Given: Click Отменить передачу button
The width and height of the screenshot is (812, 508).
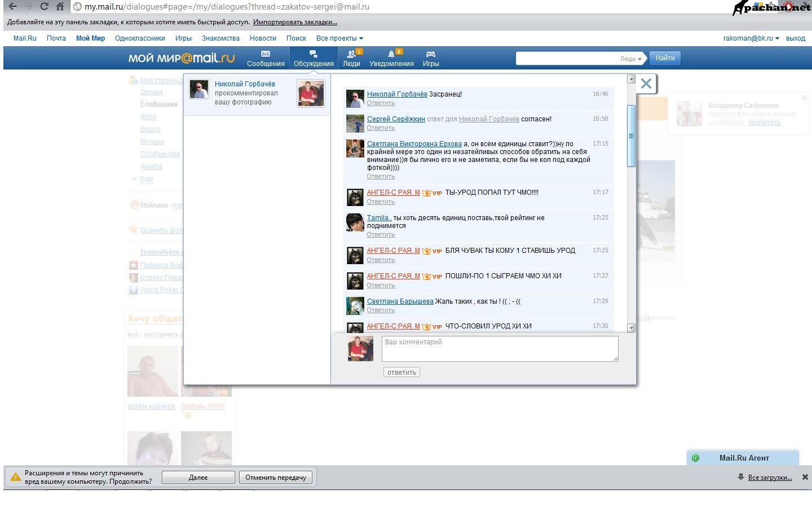Looking at the screenshot, I should 276,477.
